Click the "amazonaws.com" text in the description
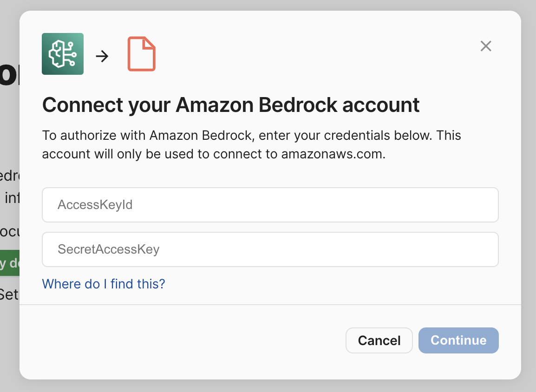This screenshot has height=392, width=536. (x=333, y=154)
